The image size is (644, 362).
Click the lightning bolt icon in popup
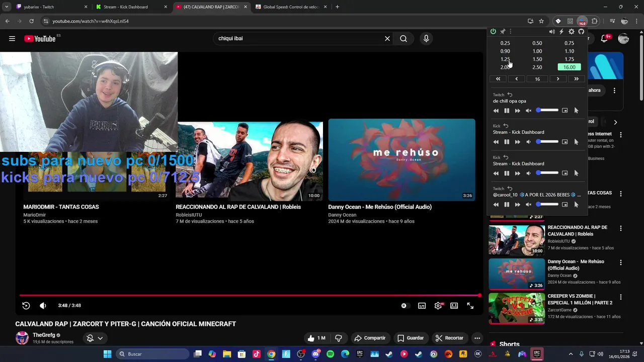pyautogui.click(x=561, y=32)
